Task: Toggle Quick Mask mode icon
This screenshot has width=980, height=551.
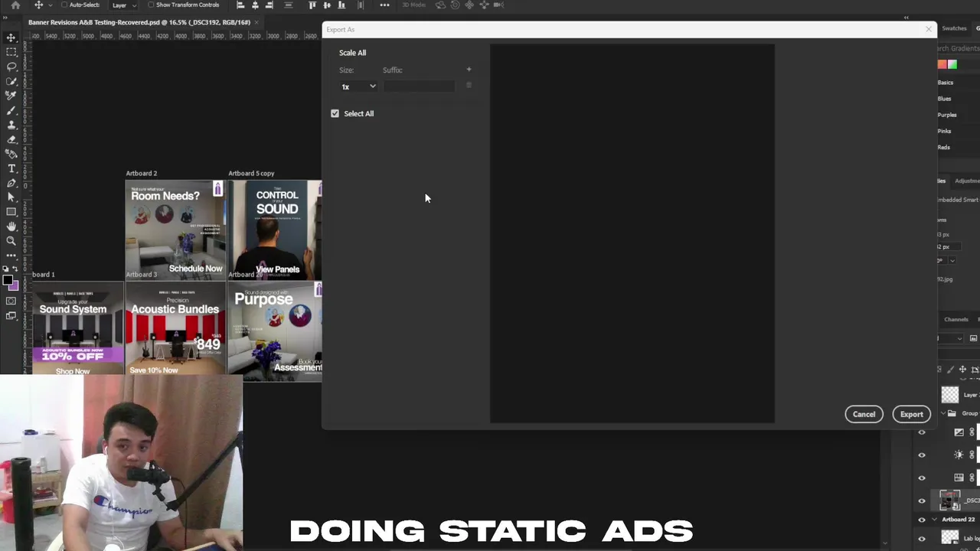Action: click(11, 301)
